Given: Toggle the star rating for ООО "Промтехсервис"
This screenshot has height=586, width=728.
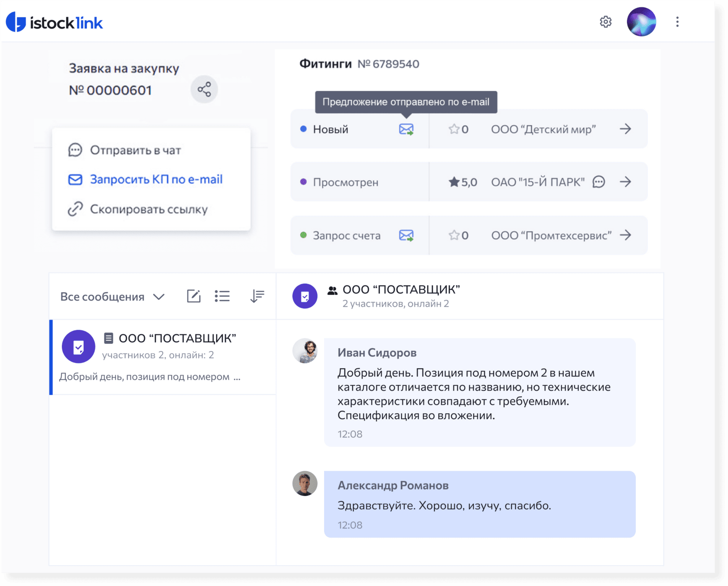Looking at the screenshot, I should point(454,235).
